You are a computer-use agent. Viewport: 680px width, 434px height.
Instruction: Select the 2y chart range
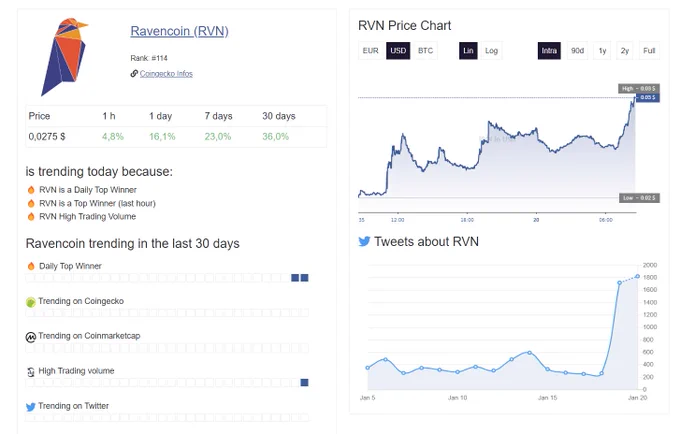tap(624, 51)
